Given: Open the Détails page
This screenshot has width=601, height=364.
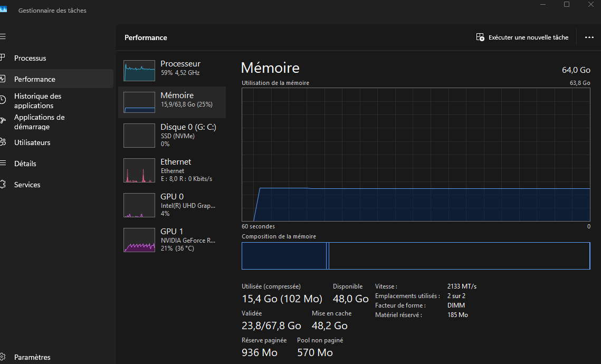Looking at the screenshot, I should (x=25, y=164).
